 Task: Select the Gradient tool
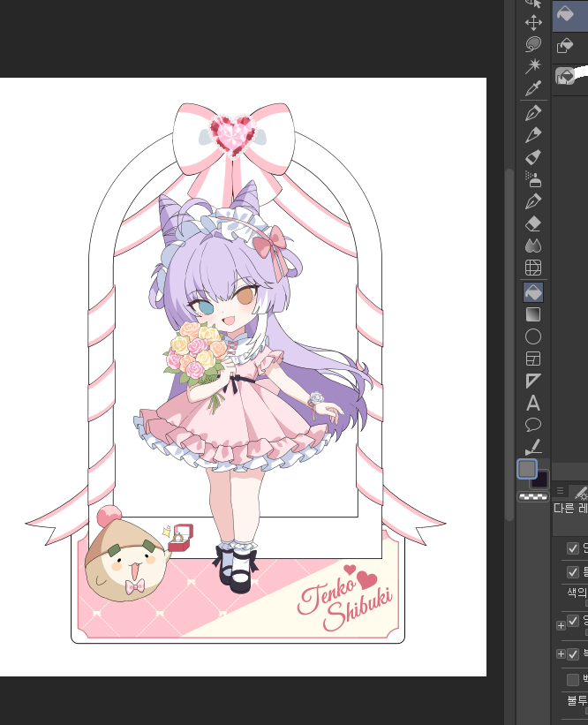(x=533, y=314)
